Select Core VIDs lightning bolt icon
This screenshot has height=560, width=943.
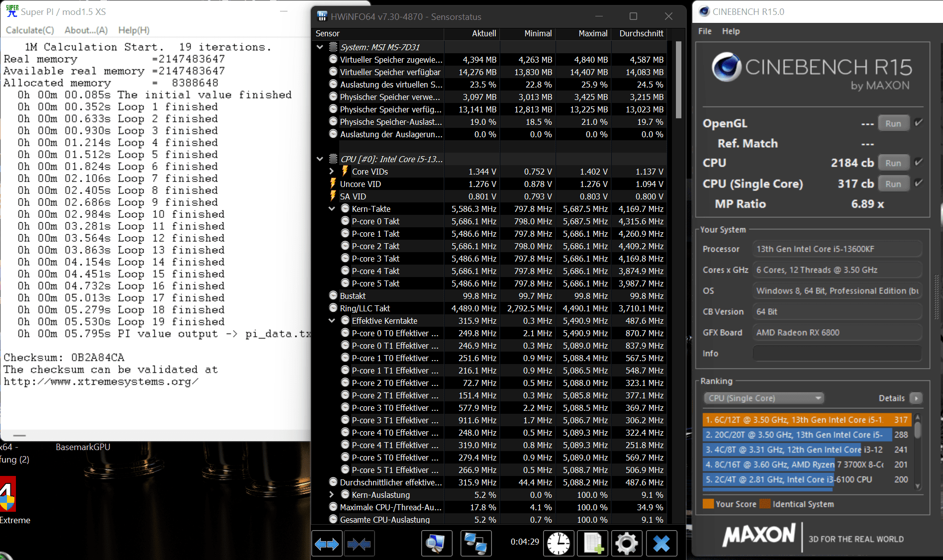click(345, 171)
